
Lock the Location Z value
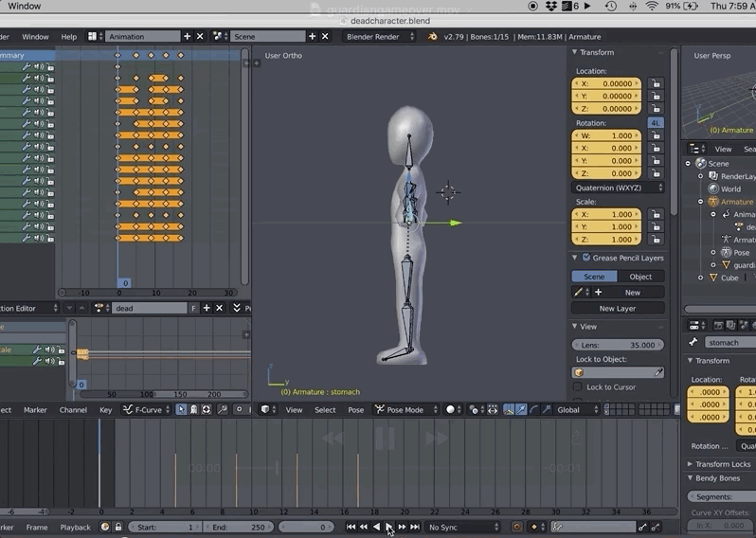tap(656, 109)
